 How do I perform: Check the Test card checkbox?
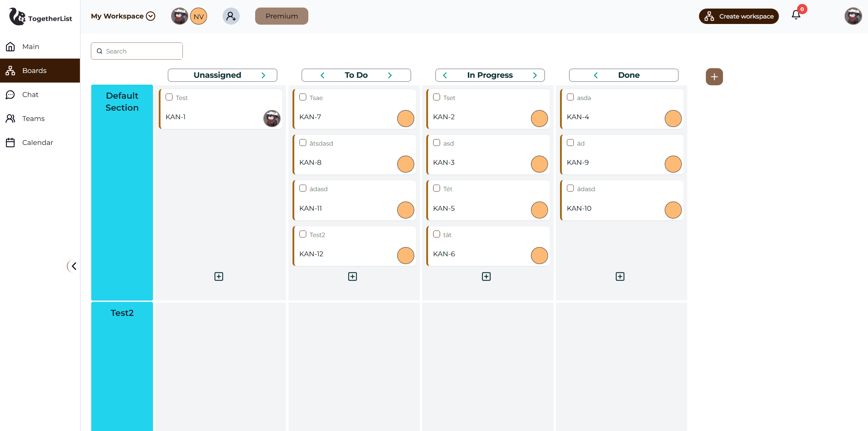point(169,97)
